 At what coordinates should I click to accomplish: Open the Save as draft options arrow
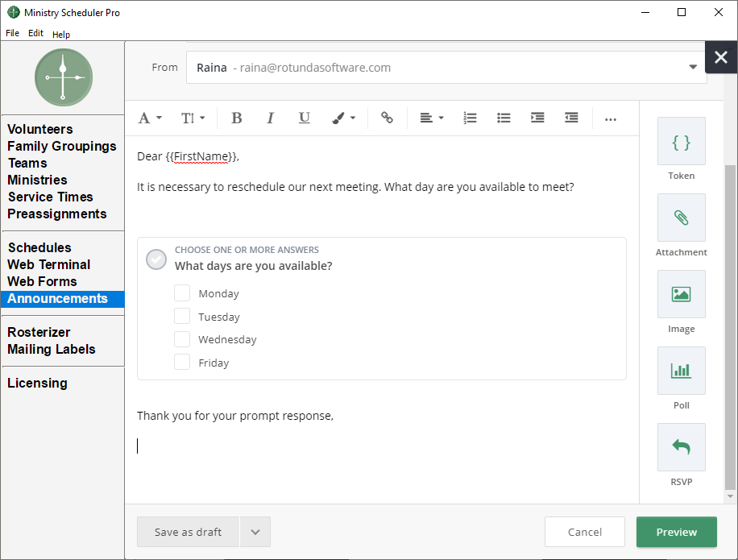coord(255,532)
